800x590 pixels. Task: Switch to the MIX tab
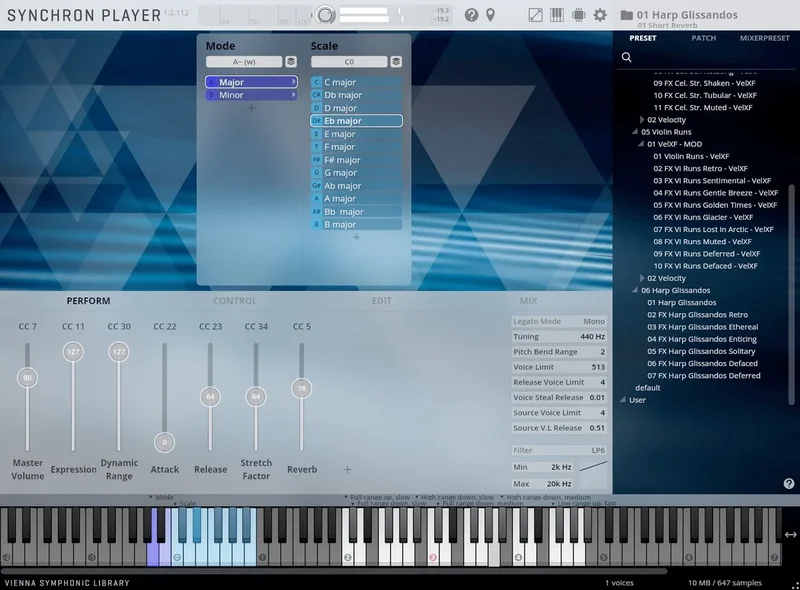(x=528, y=301)
